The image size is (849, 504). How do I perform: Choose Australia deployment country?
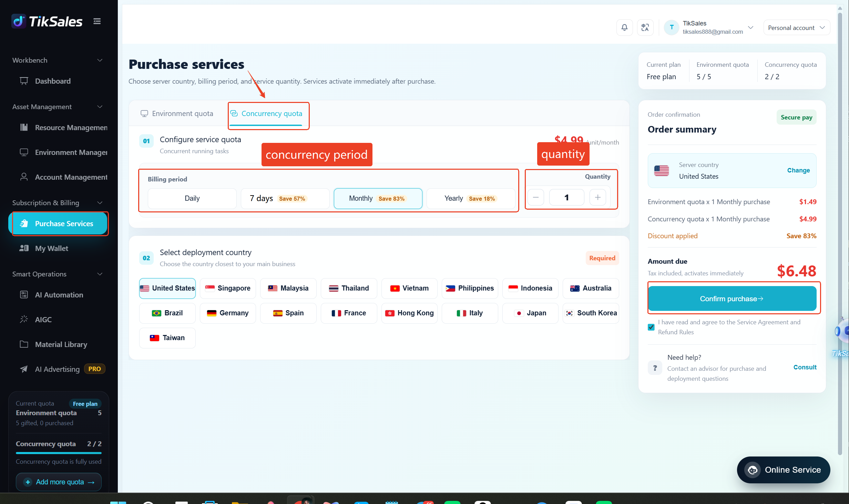coord(591,288)
